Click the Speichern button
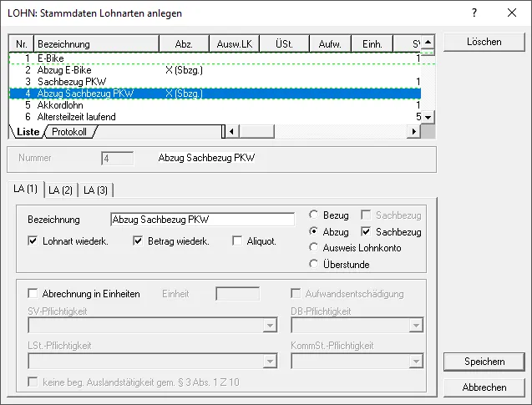The image size is (532, 405). coord(484,362)
